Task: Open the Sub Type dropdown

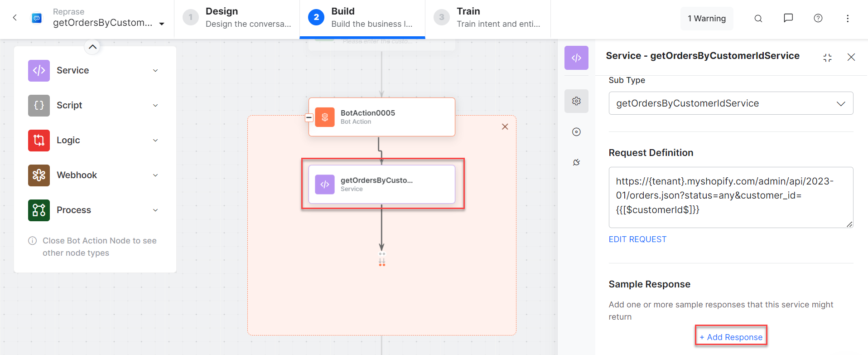Action: coord(730,103)
